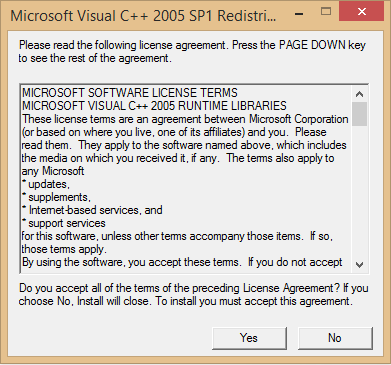The image size is (391, 365).
Task: Click the line 'MICROSOFT SOFTWARE LICENSE TERMS'
Action: pyautogui.click(x=130, y=93)
